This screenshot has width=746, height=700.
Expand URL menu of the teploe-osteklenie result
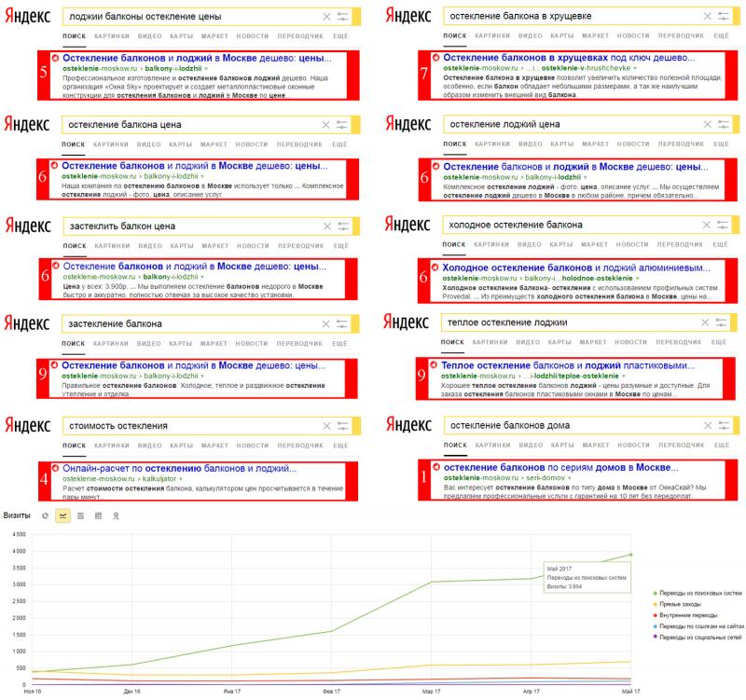pyautogui.click(x=623, y=377)
